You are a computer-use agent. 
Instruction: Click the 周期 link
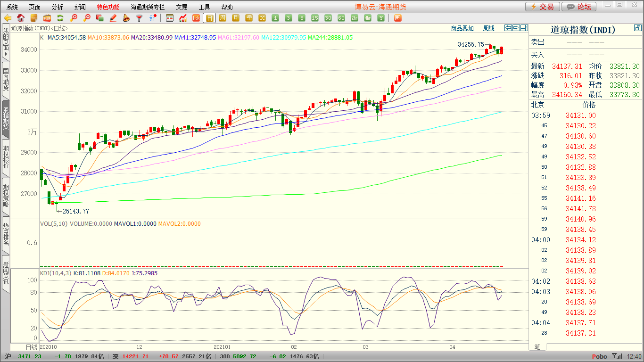pyautogui.click(x=489, y=28)
